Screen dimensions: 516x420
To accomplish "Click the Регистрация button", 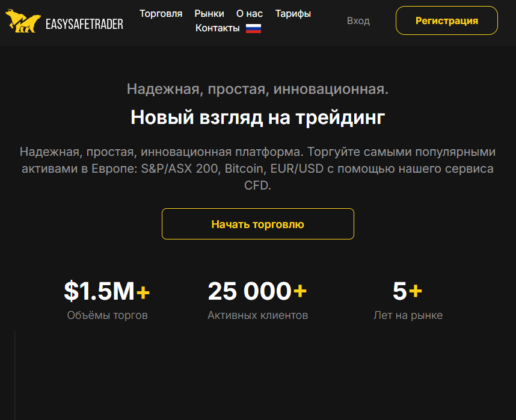I will [447, 20].
